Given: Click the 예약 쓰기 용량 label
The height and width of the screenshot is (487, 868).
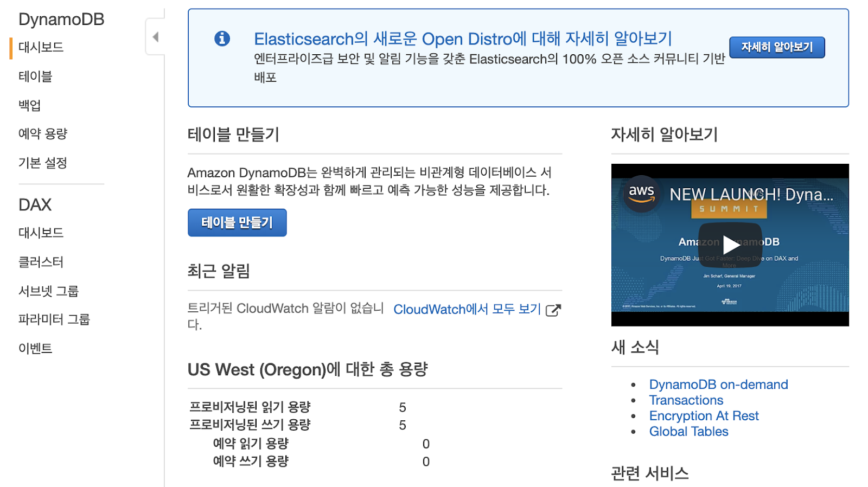Looking at the screenshot, I should 251,461.
